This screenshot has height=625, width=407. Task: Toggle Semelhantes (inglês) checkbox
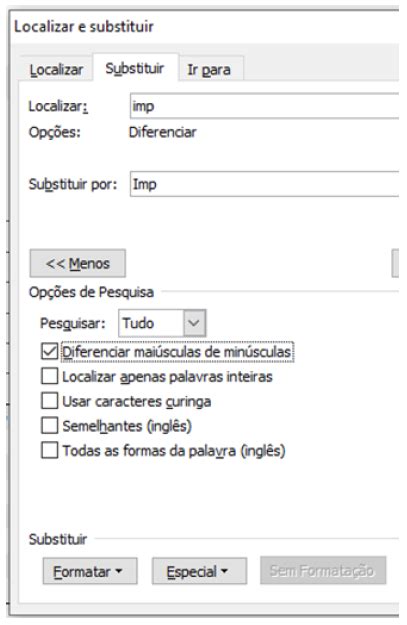pos(49,426)
